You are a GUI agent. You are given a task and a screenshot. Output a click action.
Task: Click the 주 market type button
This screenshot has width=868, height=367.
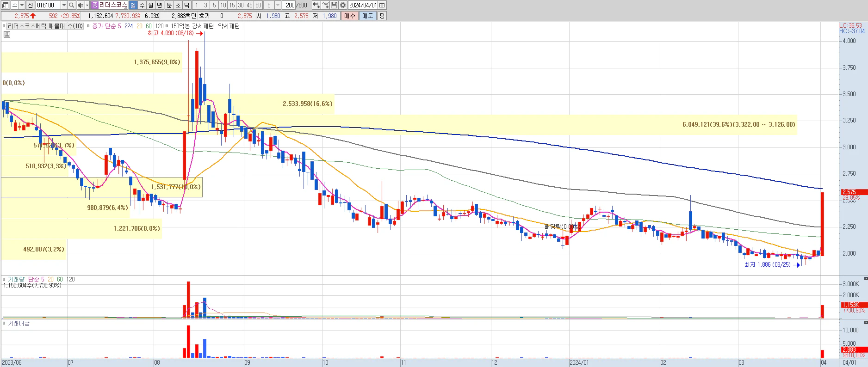click(15, 5)
